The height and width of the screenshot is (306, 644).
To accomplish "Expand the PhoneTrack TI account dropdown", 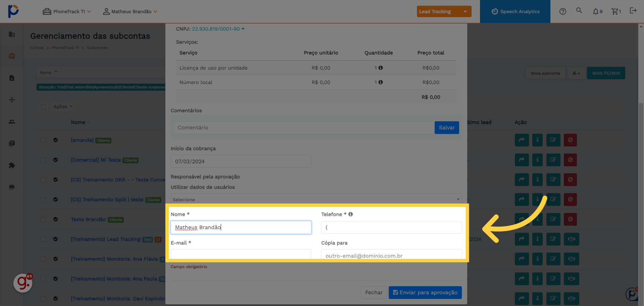I will point(67,11).
